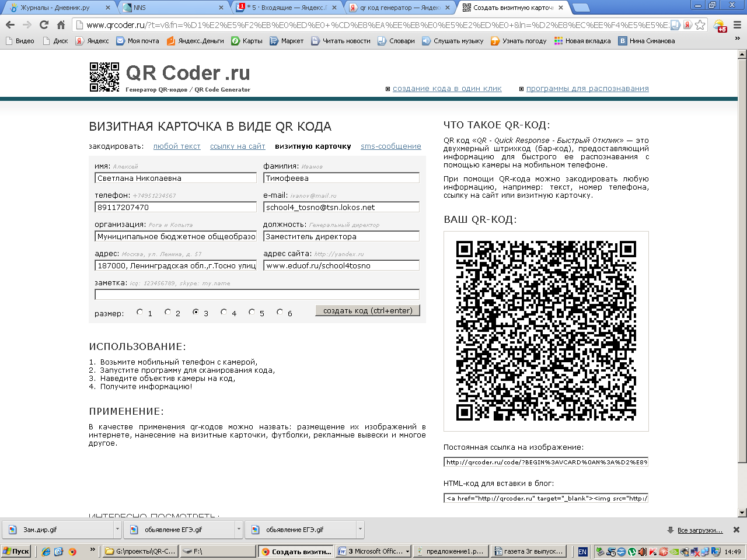Click the EN language indicator

pyautogui.click(x=582, y=551)
